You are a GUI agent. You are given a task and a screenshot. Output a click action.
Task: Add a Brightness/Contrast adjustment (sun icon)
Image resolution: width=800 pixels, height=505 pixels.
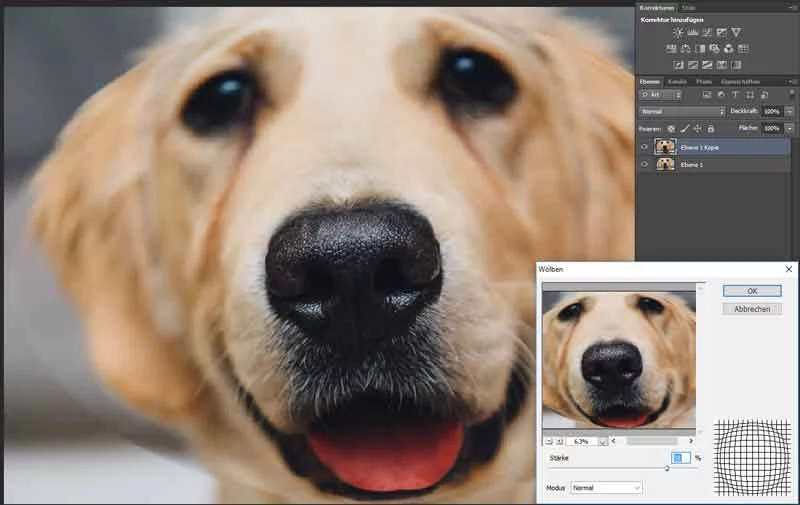[677, 33]
